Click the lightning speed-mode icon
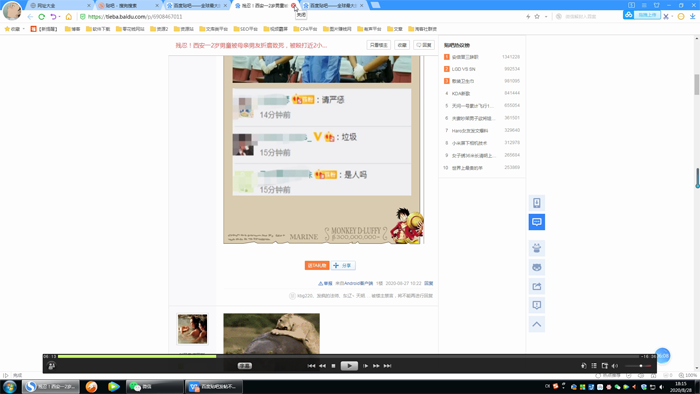The image size is (700, 394). 528,17
